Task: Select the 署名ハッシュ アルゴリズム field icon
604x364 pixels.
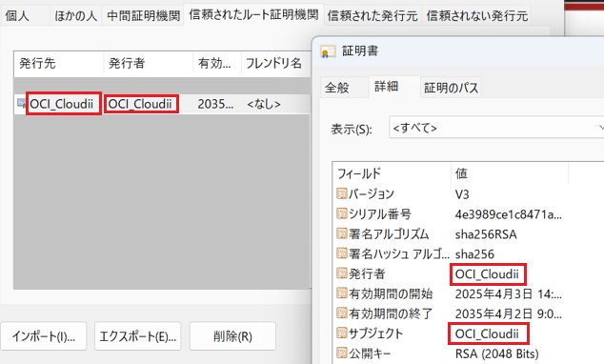Action: click(x=342, y=253)
